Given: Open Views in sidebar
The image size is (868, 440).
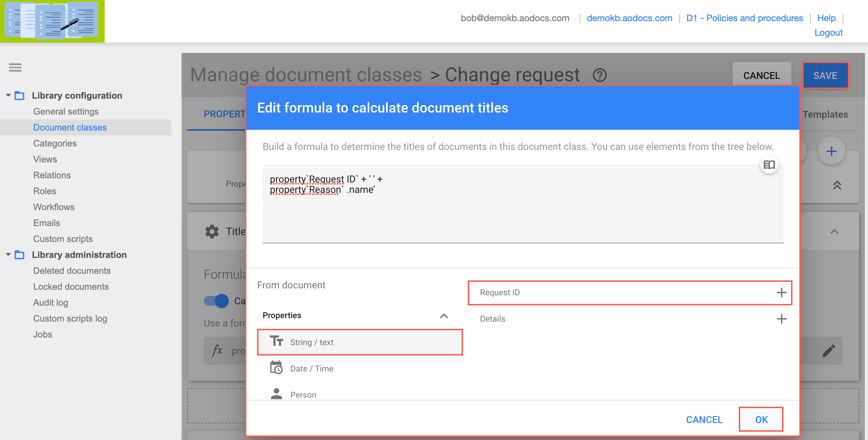Looking at the screenshot, I should click(x=45, y=159).
